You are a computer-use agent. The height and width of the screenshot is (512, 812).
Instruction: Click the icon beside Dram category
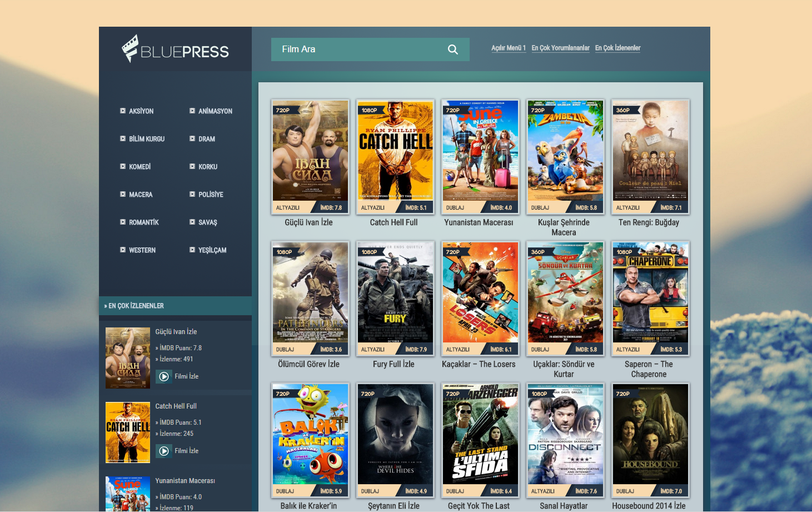point(192,138)
